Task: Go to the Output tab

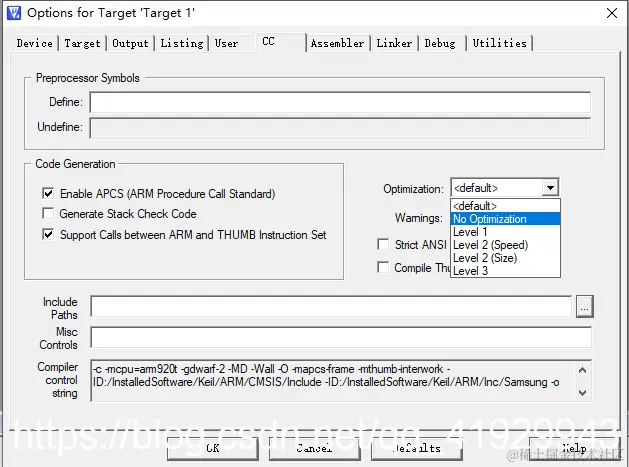Action: coord(130,43)
